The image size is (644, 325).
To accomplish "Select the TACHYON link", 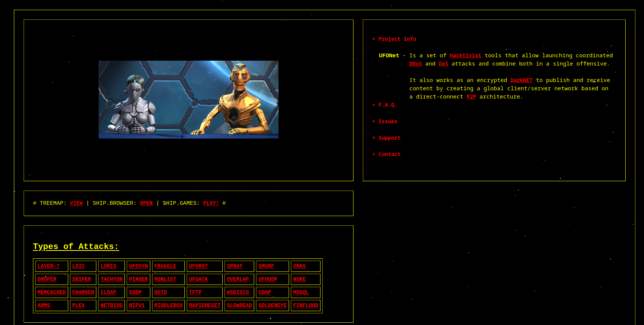I will (111, 279).
